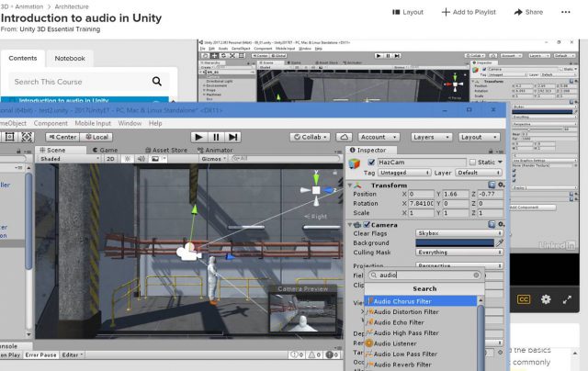588x371 pixels.
Task: Open the video settings gear
Action: coord(546,299)
